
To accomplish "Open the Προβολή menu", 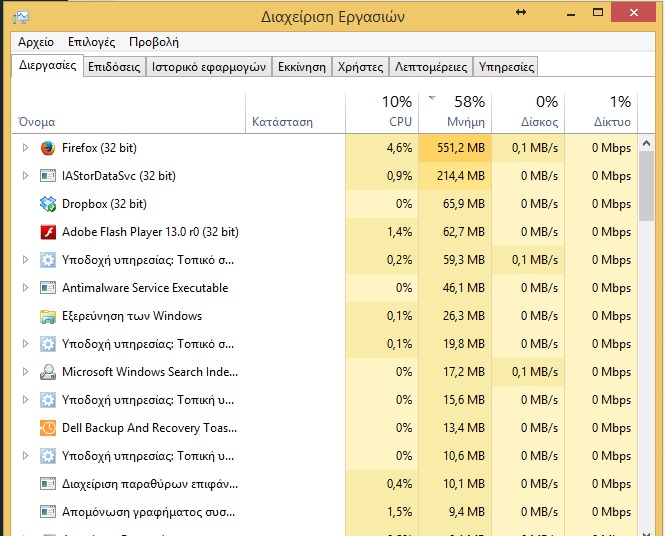I will click(154, 42).
